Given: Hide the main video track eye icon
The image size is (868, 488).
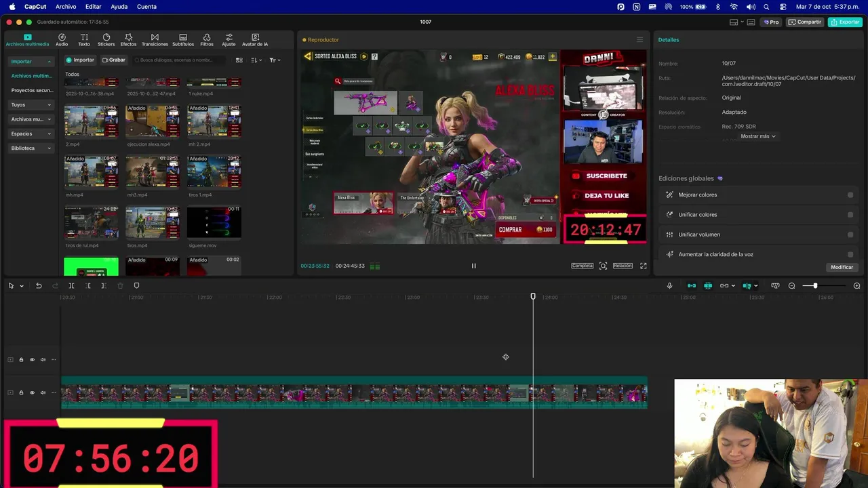Looking at the screenshot, I should 32,393.
